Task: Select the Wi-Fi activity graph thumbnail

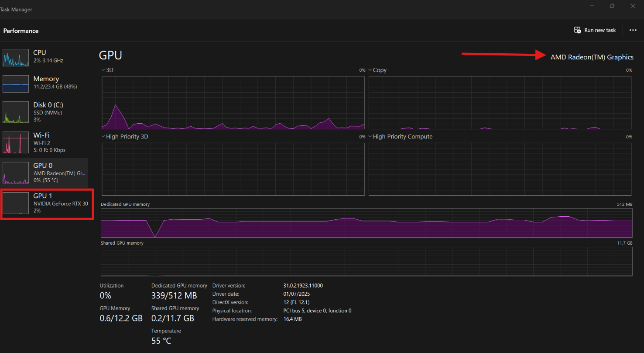Action: (x=16, y=142)
